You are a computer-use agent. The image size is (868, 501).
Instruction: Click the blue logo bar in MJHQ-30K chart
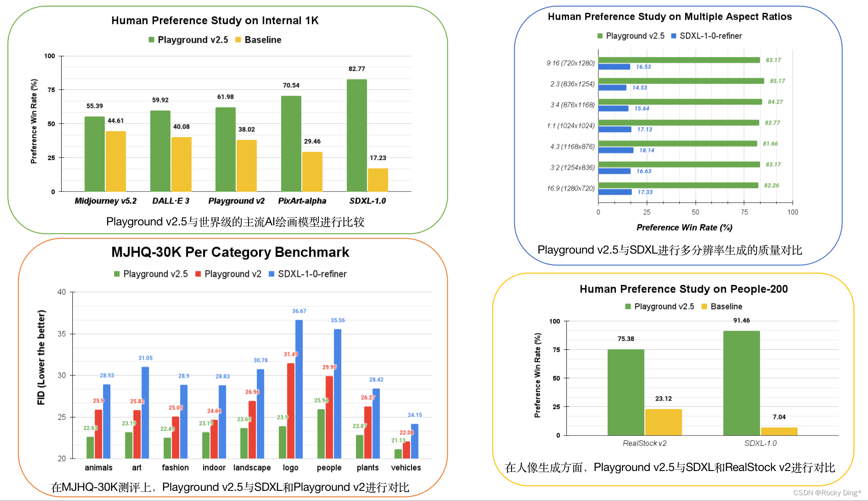click(299, 389)
